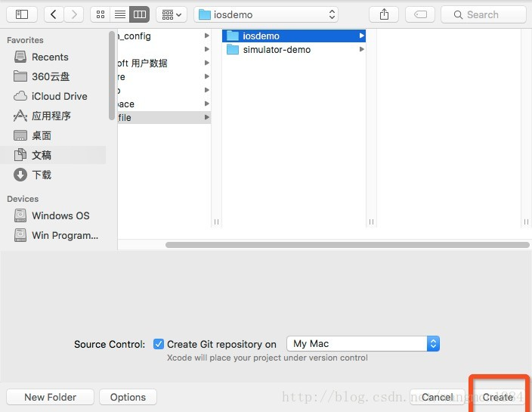Image resolution: width=532 pixels, height=412 pixels.
Task: Go back to previous folder
Action: 54,14
